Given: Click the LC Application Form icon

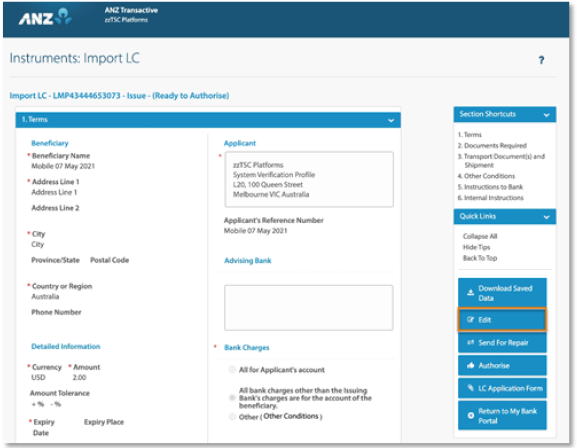Looking at the screenshot, I should pos(470,388).
